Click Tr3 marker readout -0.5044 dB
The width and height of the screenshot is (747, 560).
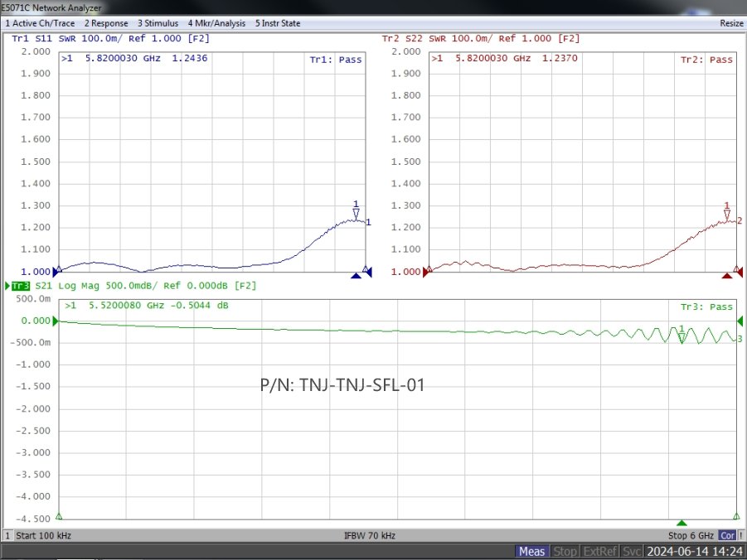click(199, 305)
